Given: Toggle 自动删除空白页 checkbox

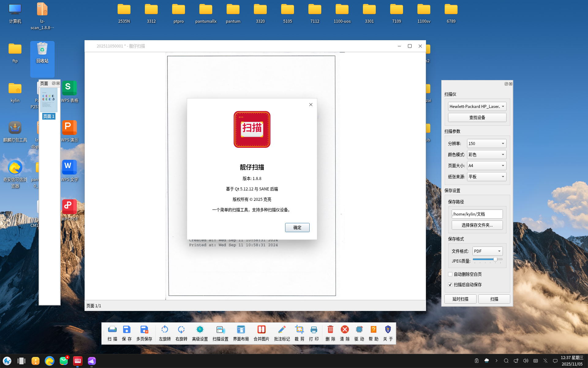Looking at the screenshot, I should [x=450, y=274].
